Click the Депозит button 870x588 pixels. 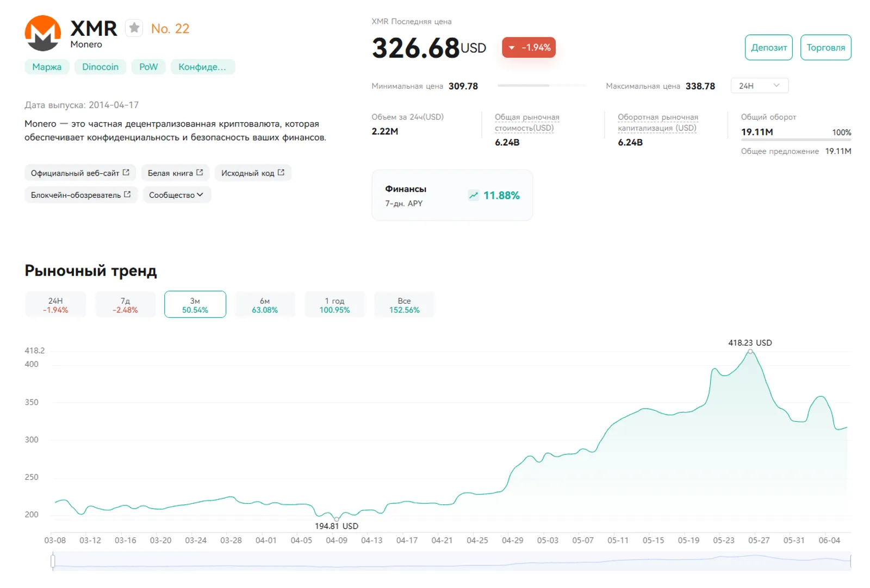tap(769, 47)
